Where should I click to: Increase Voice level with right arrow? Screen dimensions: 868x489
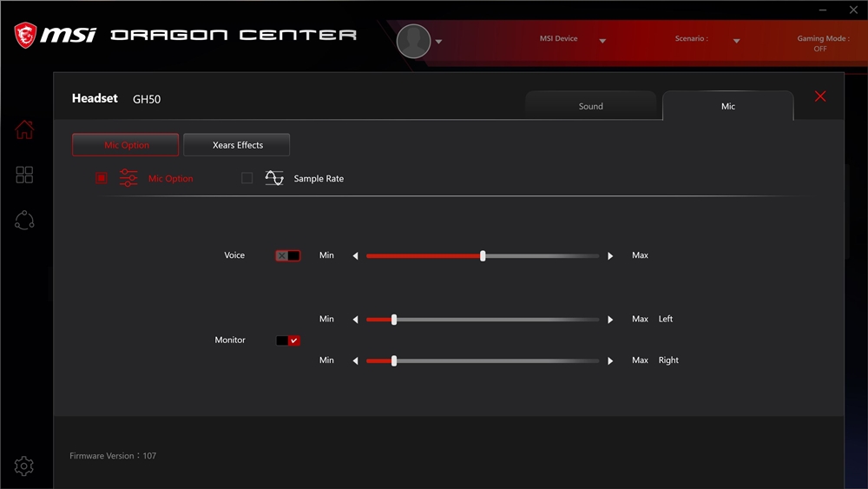click(610, 256)
